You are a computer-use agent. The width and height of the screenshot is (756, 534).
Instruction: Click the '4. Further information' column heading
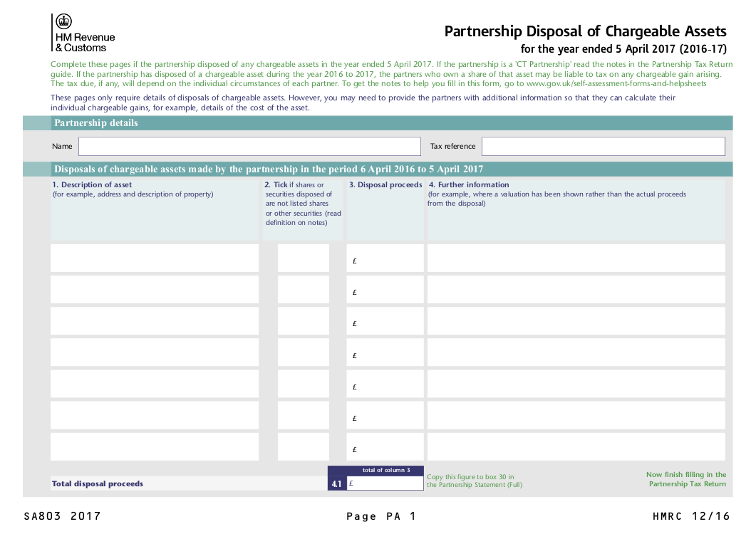[469, 184]
